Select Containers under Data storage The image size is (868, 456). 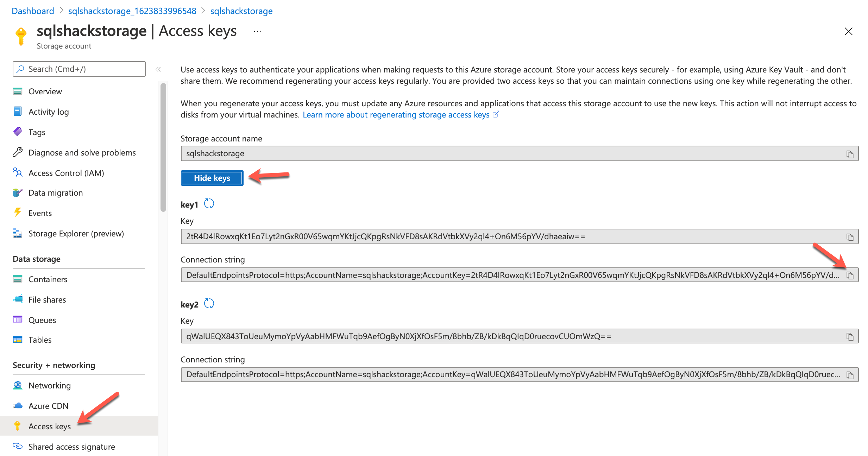[48, 279]
